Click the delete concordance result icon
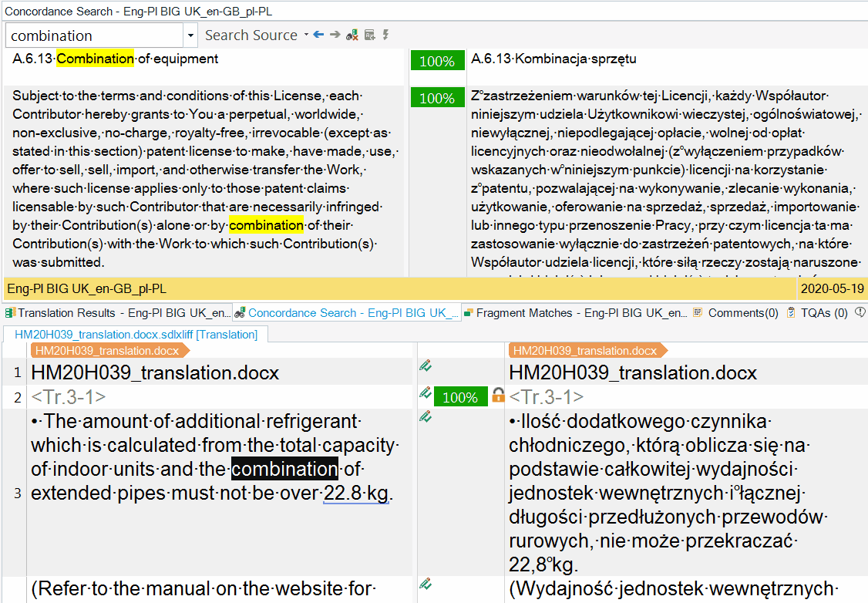 (x=352, y=35)
